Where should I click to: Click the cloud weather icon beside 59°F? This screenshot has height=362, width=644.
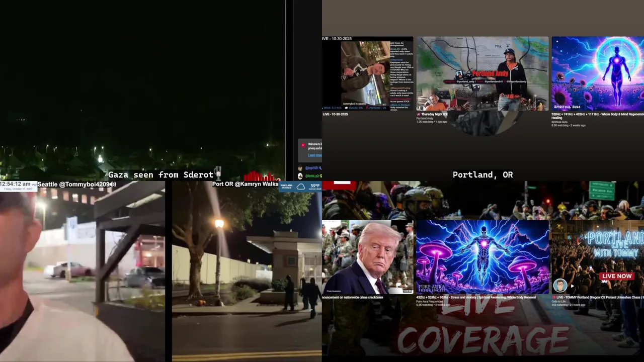pyautogui.click(x=301, y=187)
